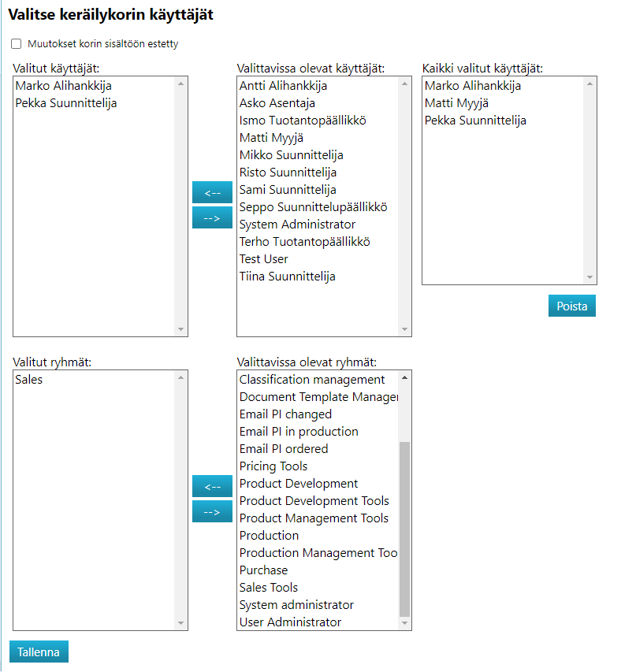
Task: Select Product Development from available groups
Action: (299, 484)
